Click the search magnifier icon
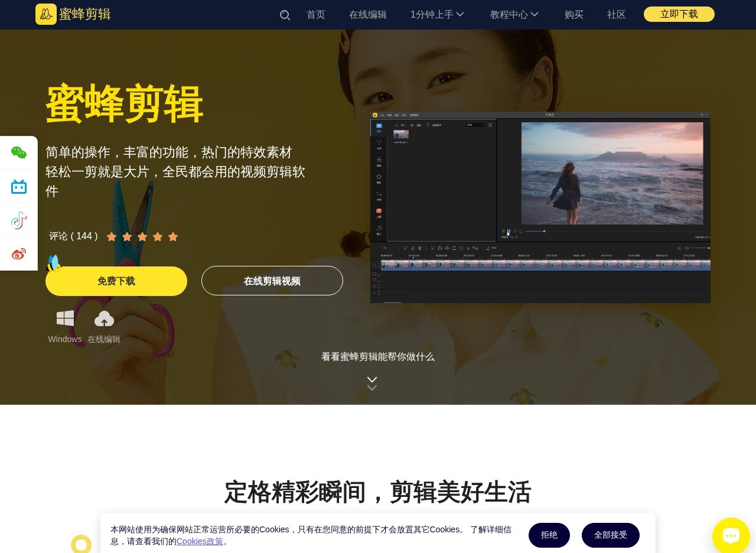The width and height of the screenshot is (756, 553). click(285, 15)
